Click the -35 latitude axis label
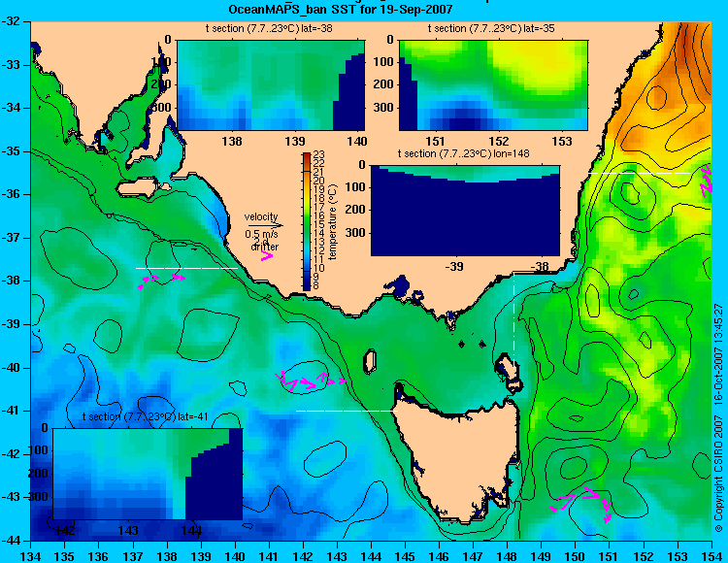The image size is (728, 563). coord(12,151)
